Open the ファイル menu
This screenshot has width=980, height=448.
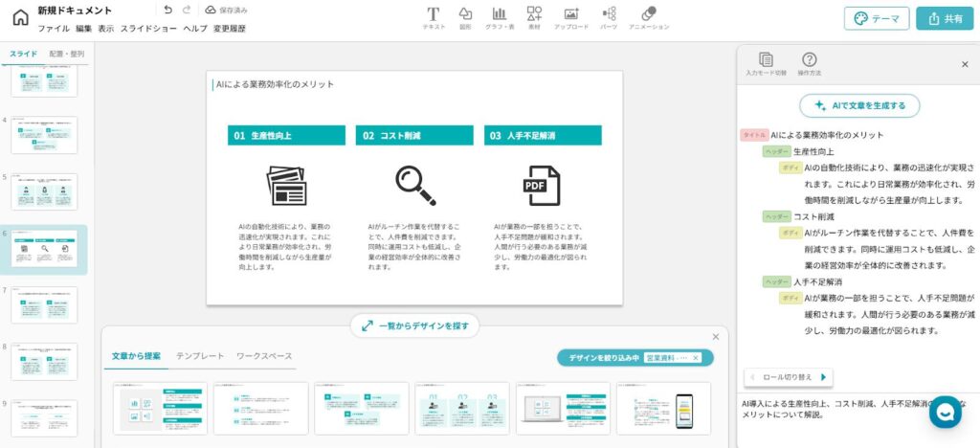[54, 29]
